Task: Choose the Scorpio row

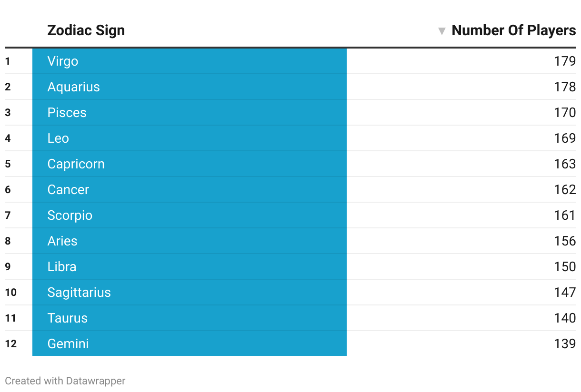Action: click(290, 216)
